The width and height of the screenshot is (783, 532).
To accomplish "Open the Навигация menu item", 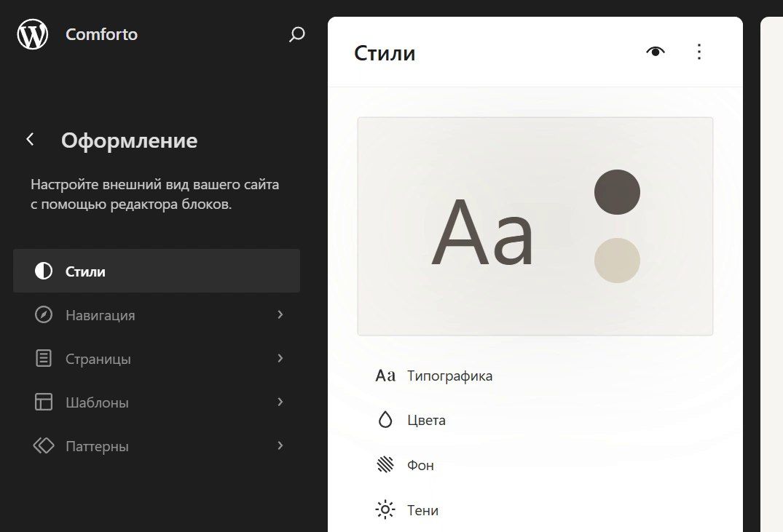I will pyautogui.click(x=157, y=314).
